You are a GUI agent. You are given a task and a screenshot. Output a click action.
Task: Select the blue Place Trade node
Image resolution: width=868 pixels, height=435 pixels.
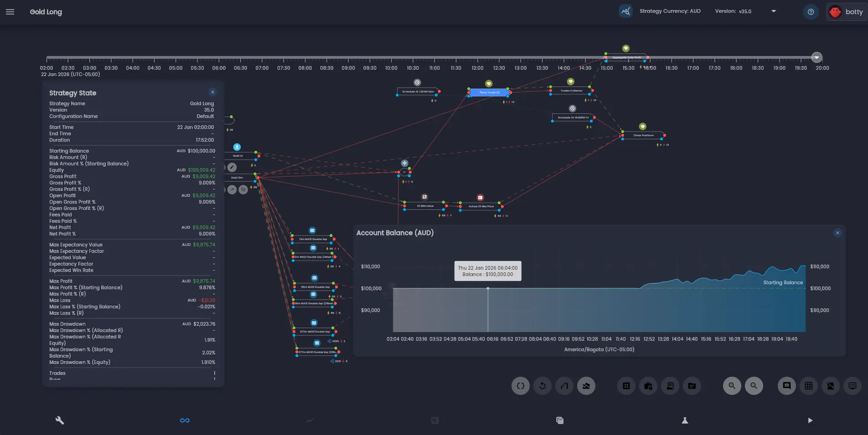pyautogui.click(x=489, y=92)
